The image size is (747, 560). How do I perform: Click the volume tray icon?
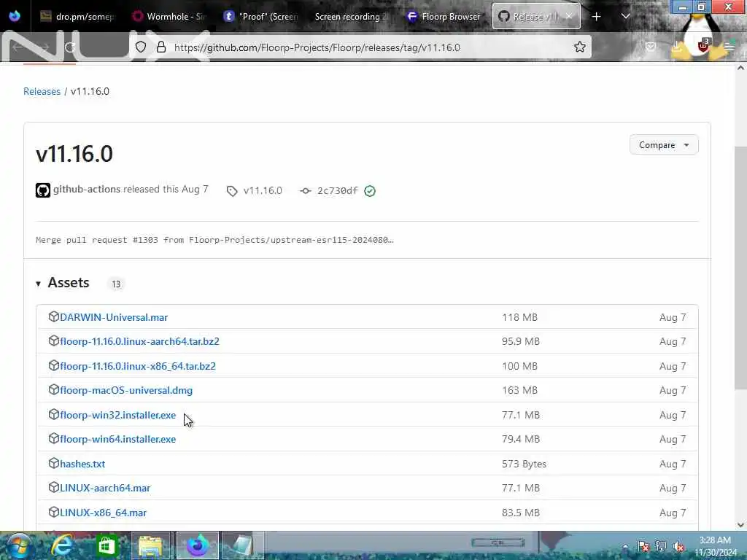(679, 547)
